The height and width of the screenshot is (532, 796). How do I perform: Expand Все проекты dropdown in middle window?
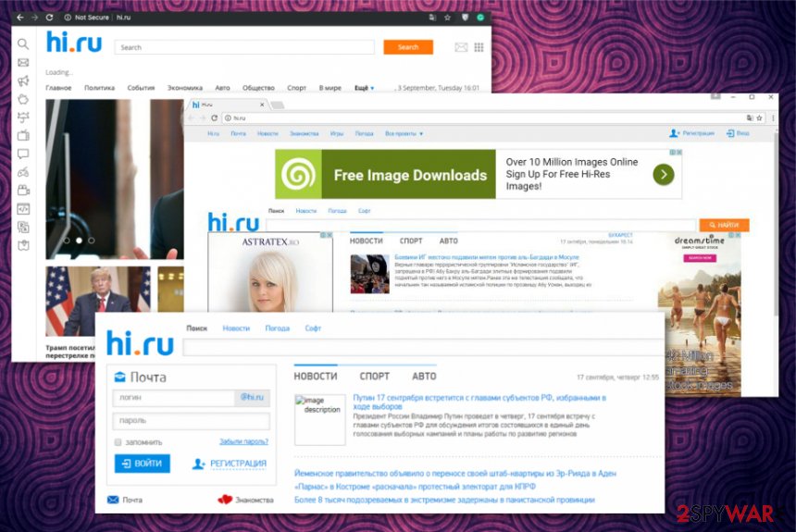pyautogui.click(x=404, y=133)
